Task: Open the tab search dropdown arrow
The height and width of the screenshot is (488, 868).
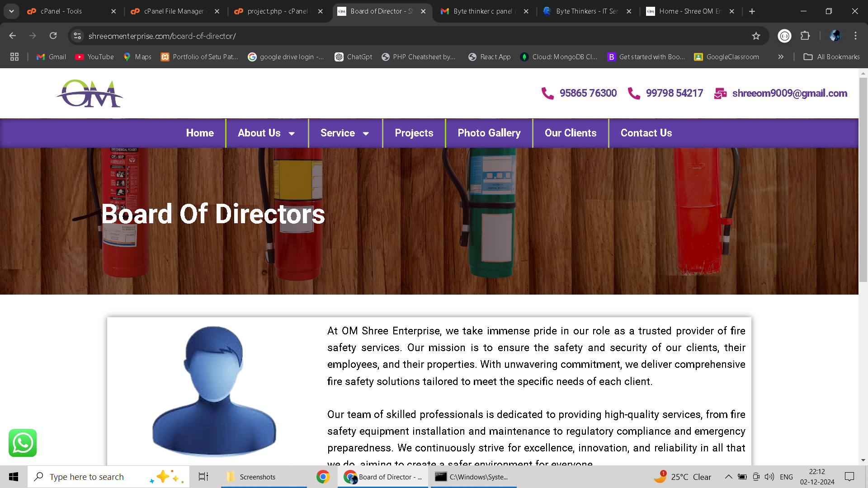Action: tap(11, 11)
